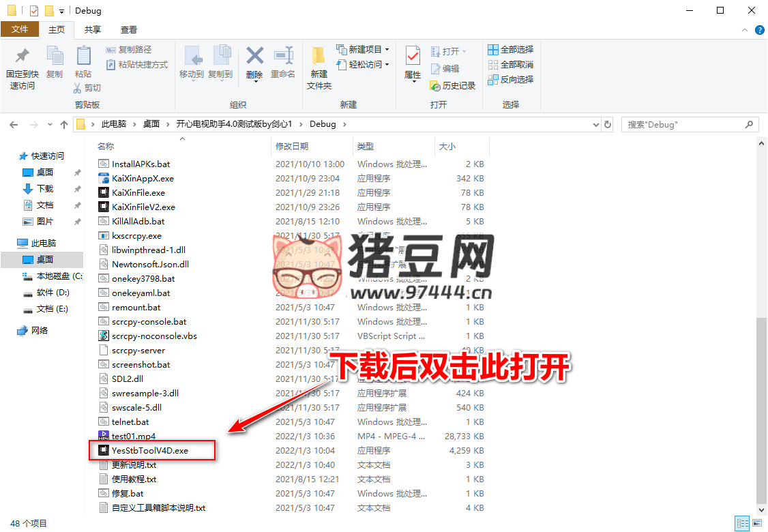Open the Debug breadcrumb in address bar
This screenshot has height=532, width=768.
tap(323, 124)
